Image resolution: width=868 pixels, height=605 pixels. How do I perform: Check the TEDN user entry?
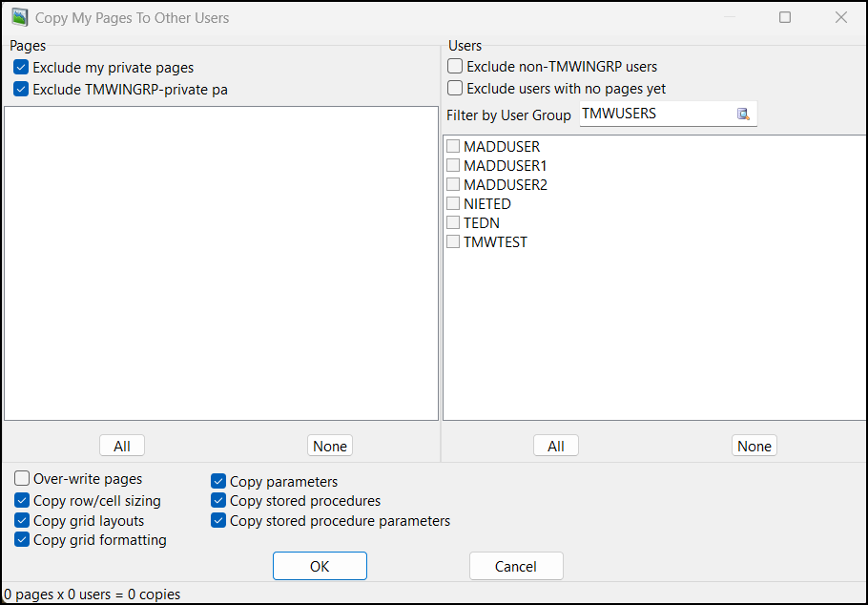[x=453, y=222]
